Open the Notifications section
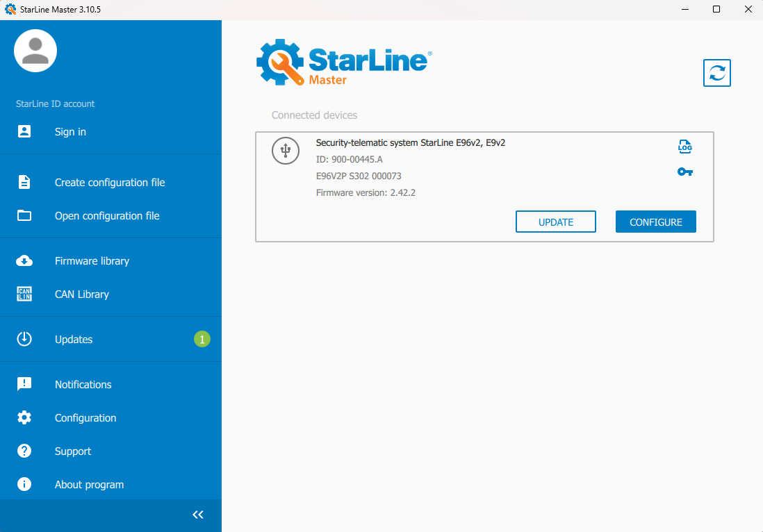Screen dimensions: 763x532 (x=83, y=385)
